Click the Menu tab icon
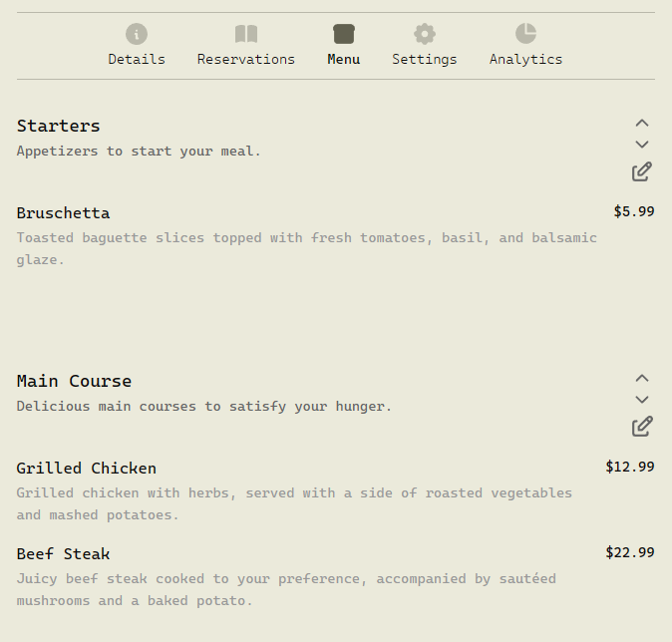This screenshot has width=672, height=642. 344,34
